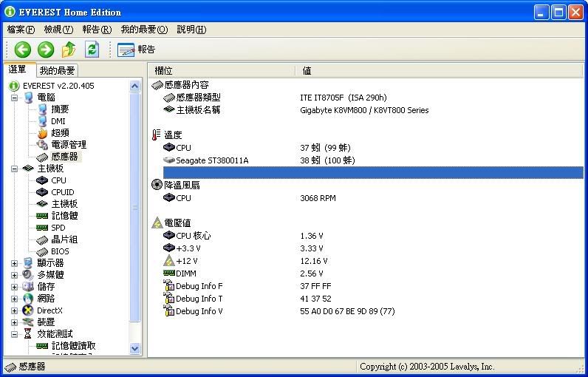The image size is (588, 377).
Task: Select the CPU temperature row showing 37
Action: [x=373, y=148]
